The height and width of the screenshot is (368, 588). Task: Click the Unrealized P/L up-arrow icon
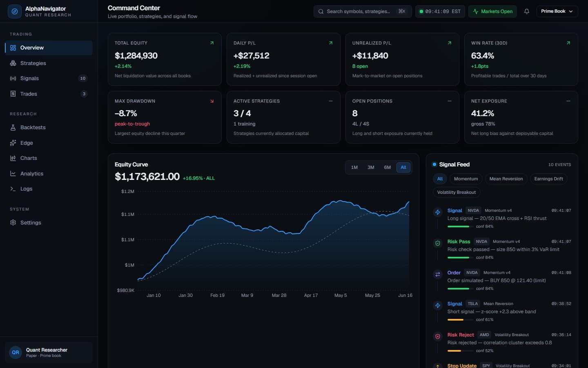[x=450, y=43]
